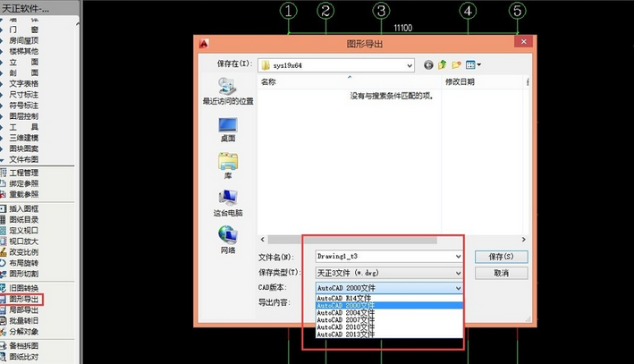Choose AutoCAD 2000文件 from version list
This screenshot has width=634, height=364.
[389, 305]
